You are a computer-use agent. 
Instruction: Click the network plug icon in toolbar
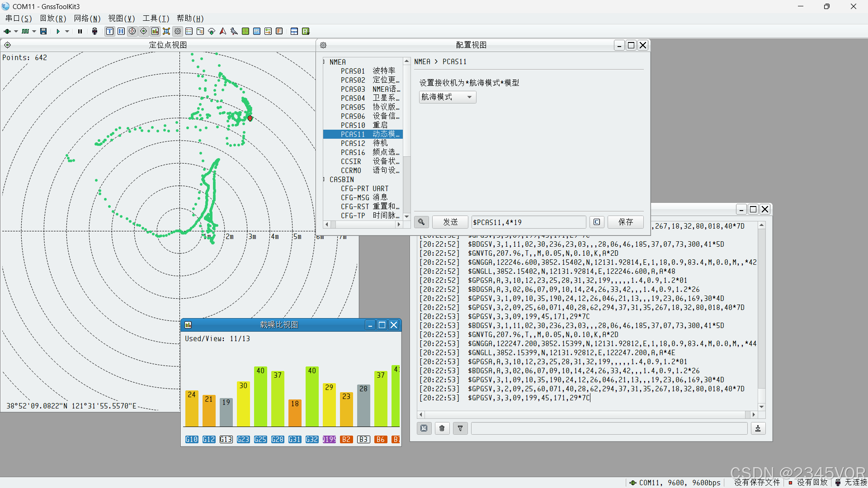[x=94, y=31]
